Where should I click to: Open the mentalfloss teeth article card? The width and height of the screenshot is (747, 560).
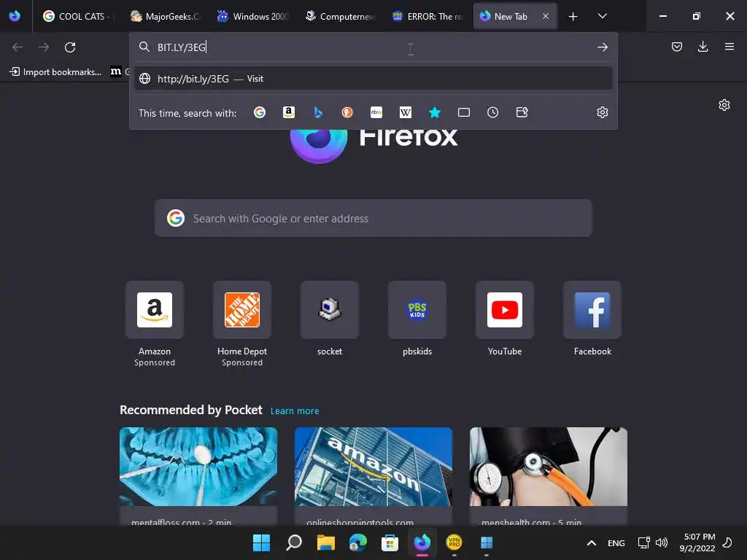(198, 476)
